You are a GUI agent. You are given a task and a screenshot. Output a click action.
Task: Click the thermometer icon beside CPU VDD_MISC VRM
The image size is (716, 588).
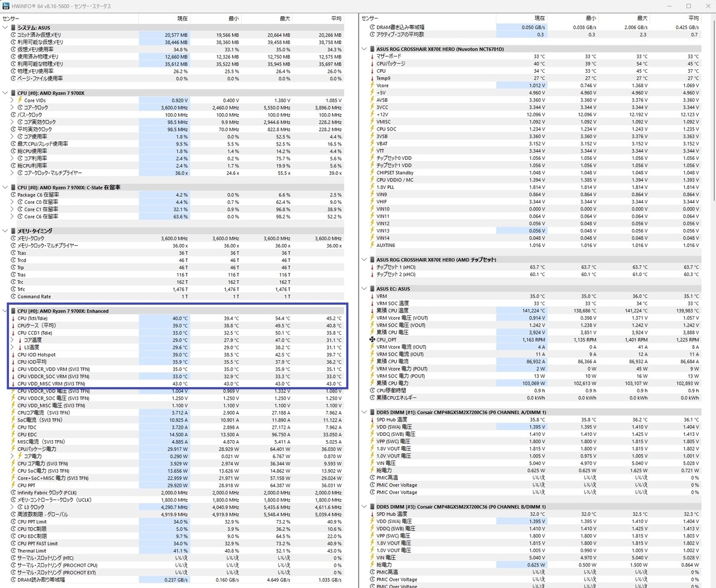(13, 383)
